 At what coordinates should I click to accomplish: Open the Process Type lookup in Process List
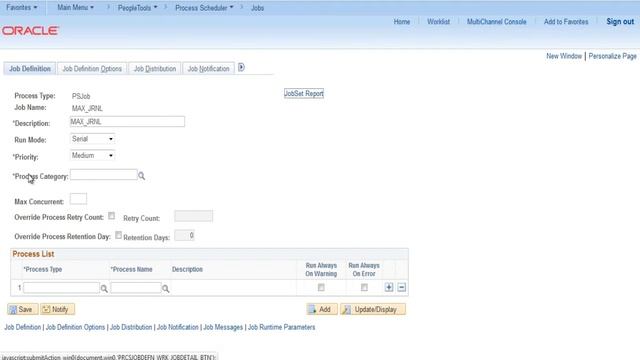coord(104,289)
